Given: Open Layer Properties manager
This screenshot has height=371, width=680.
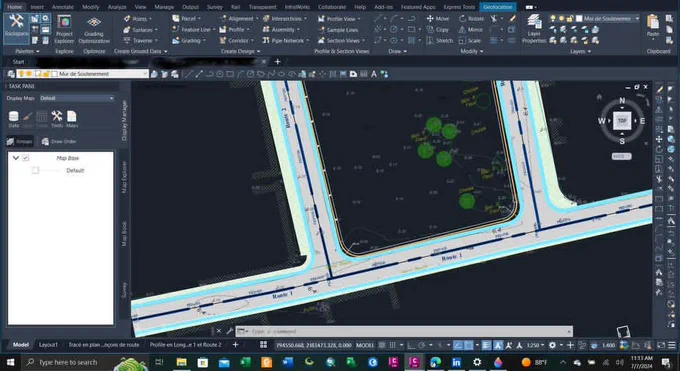Looking at the screenshot, I should (534, 29).
